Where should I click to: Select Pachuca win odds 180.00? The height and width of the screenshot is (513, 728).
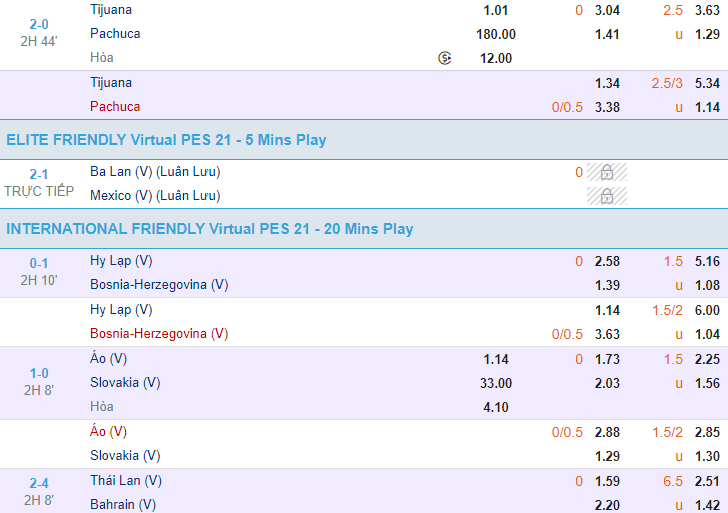[x=497, y=34]
